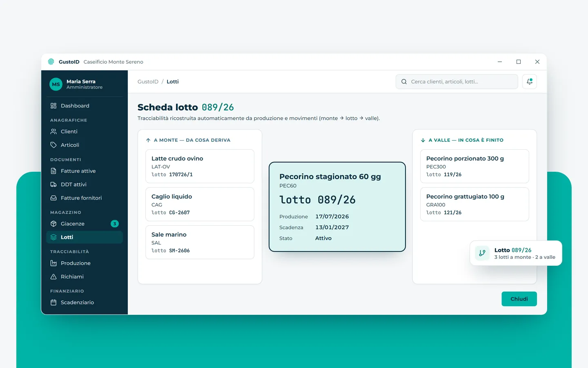Click the Chiudi button
The image size is (588, 368).
[x=519, y=299]
